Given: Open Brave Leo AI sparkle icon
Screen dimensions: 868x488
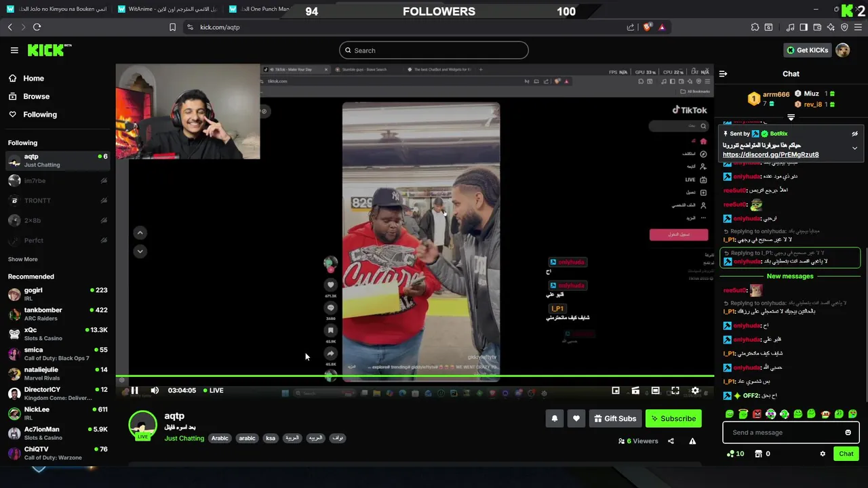Looking at the screenshot, I should click(831, 27).
